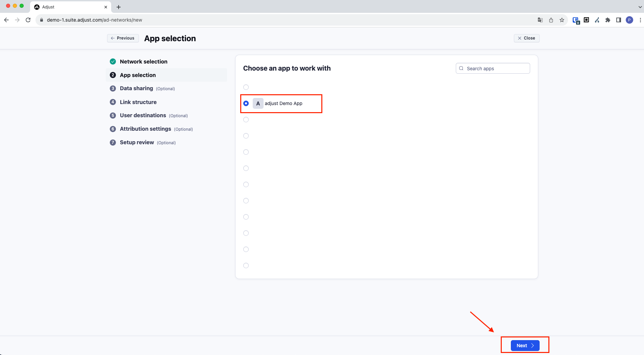Open the profile avatar icon
Image resolution: width=644 pixels, height=355 pixels.
[629, 20]
